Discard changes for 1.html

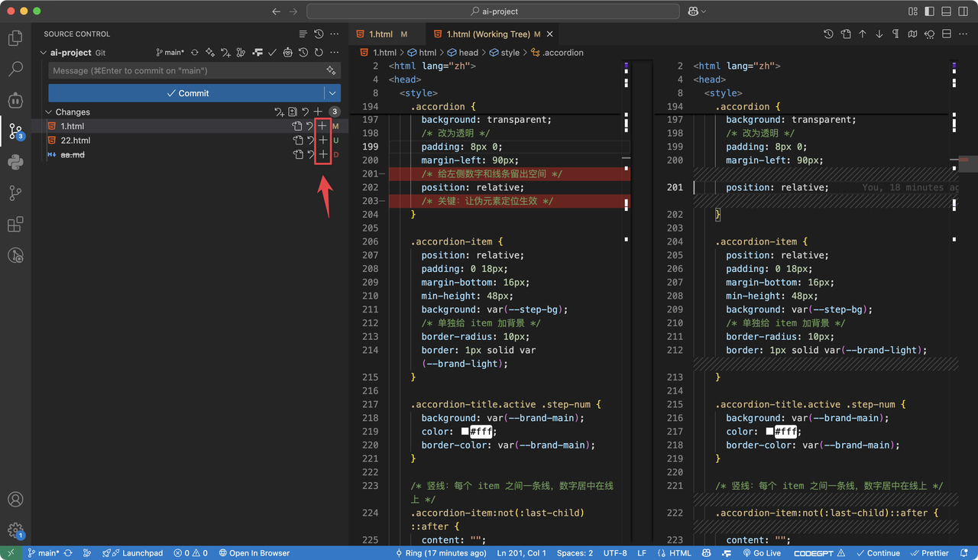click(310, 126)
